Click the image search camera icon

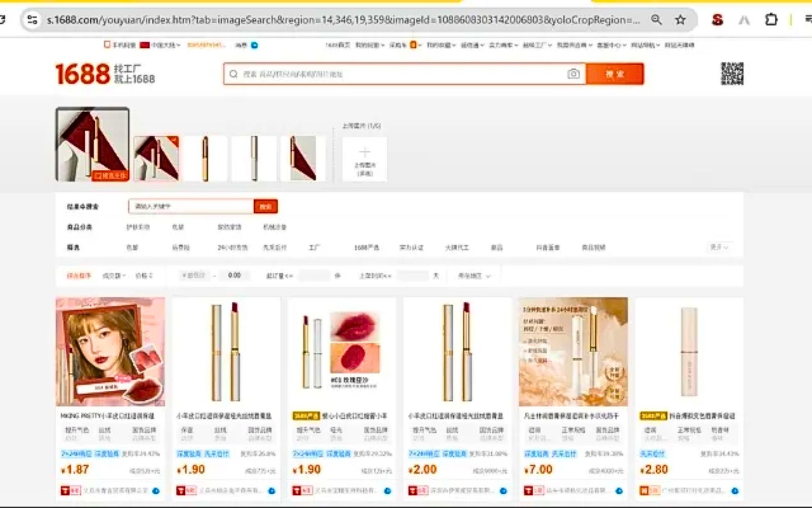pos(573,74)
